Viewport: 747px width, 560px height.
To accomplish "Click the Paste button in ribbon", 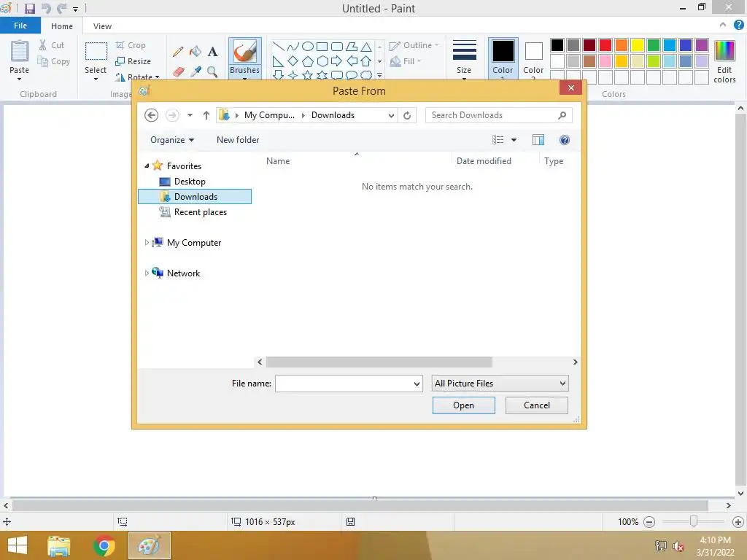I will click(x=20, y=60).
